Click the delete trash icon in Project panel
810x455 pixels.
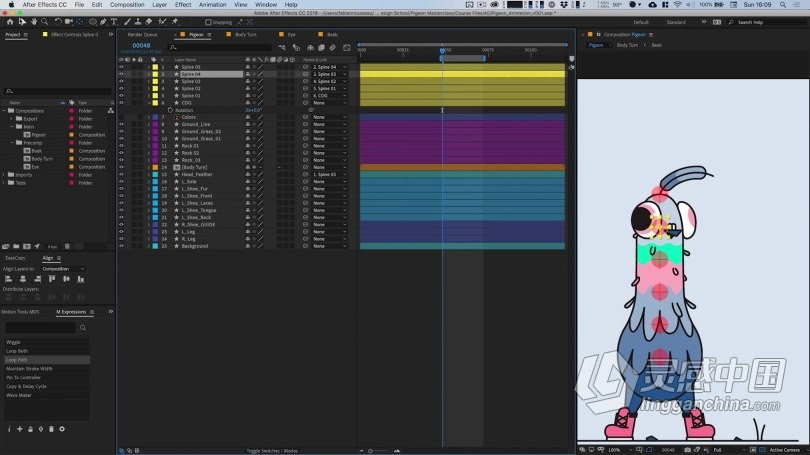click(x=67, y=246)
